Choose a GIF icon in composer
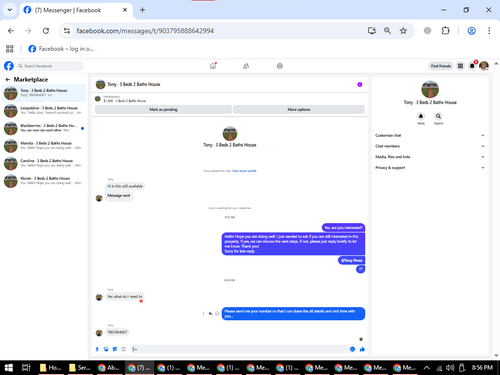Viewport: 500px width, 375px height. [x=123, y=349]
